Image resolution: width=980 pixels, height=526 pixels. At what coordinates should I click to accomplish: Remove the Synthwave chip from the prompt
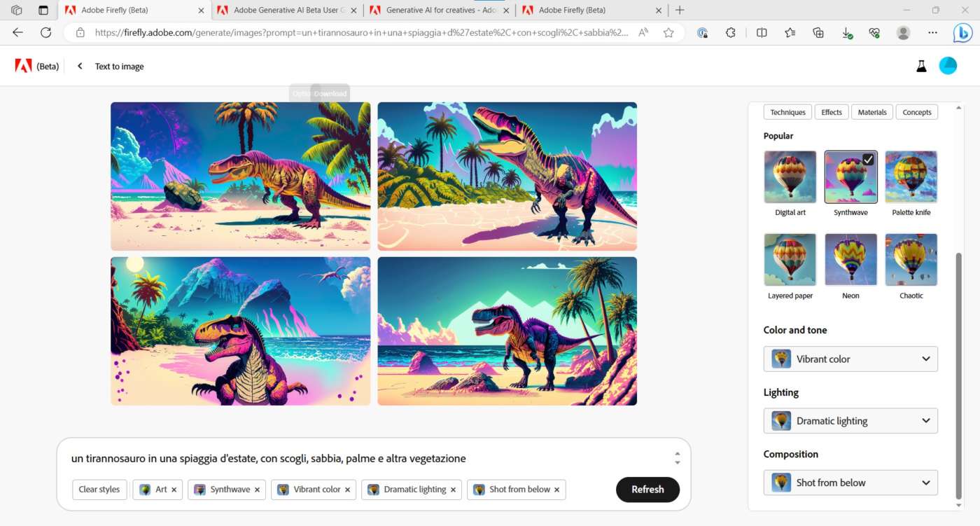(257, 490)
